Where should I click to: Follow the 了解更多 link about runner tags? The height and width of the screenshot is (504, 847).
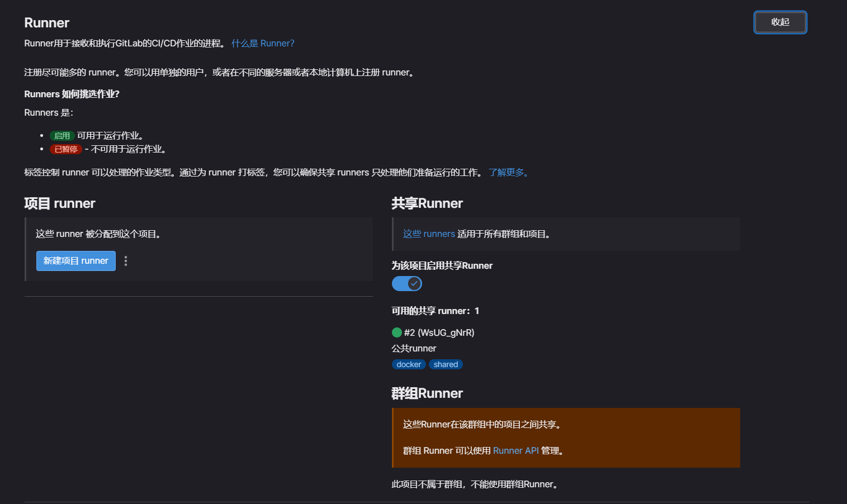point(509,173)
